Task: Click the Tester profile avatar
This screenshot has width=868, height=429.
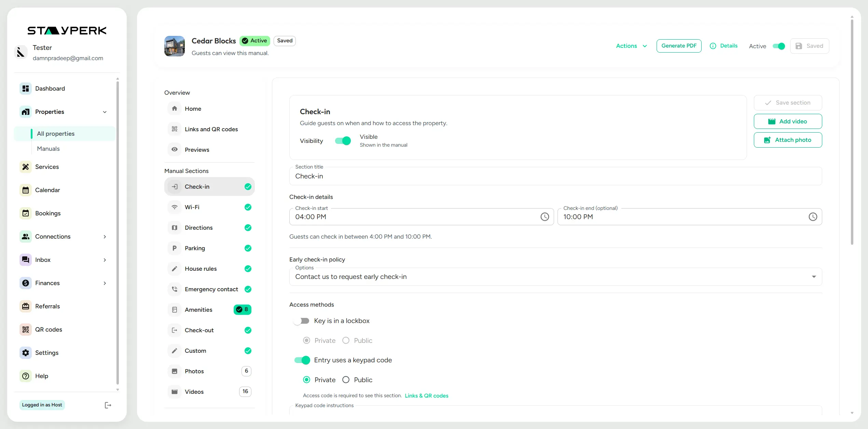Action: pos(21,52)
